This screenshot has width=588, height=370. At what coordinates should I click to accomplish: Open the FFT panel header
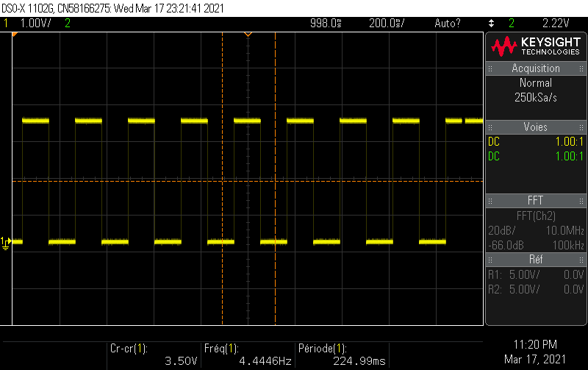pyautogui.click(x=536, y=201)
